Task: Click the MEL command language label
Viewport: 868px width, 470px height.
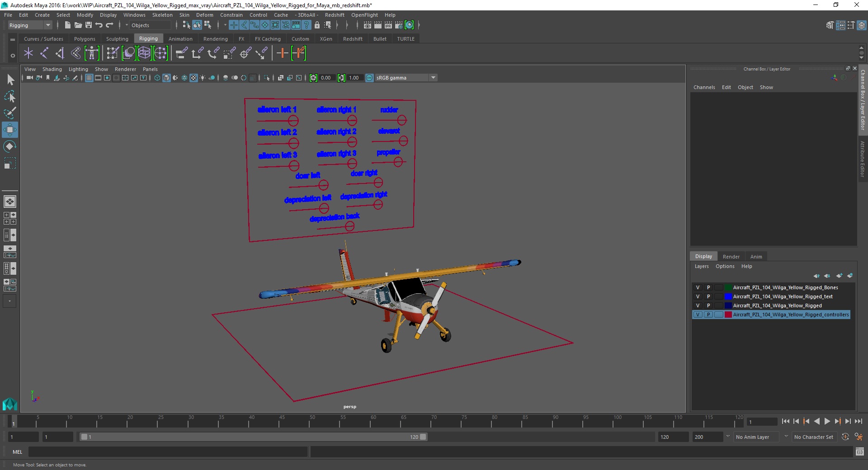Action: (17, 452)
